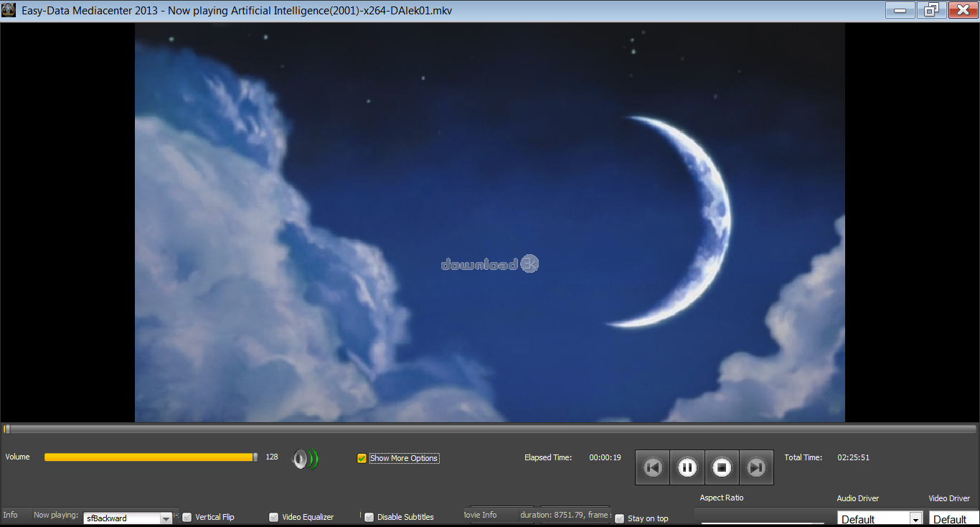Image resolution: width=980 pixels, height=527 pixels.
Task: Click the Now playing label
Action: coord(56,515)
